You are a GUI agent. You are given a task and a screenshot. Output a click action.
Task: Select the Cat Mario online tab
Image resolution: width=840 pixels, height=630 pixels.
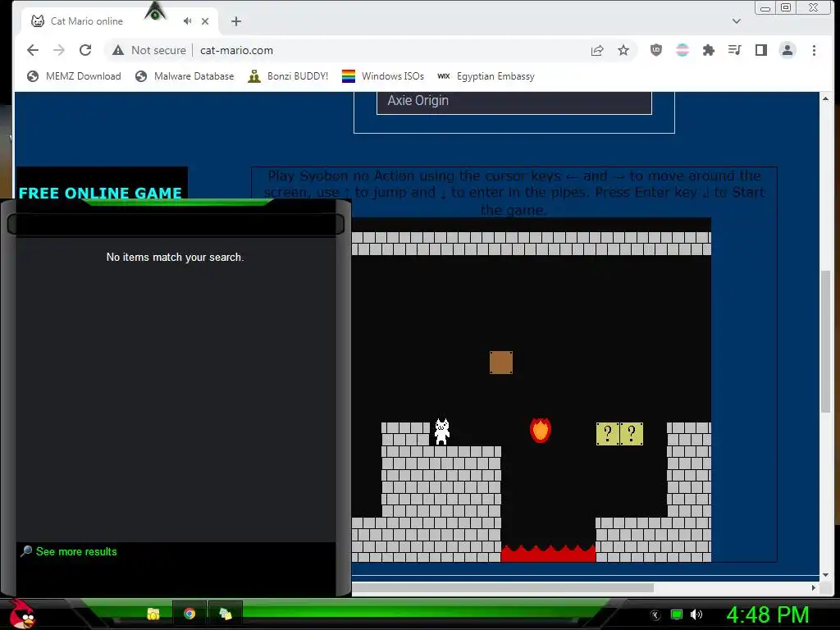pyautogui.click(x=121, y=21)
